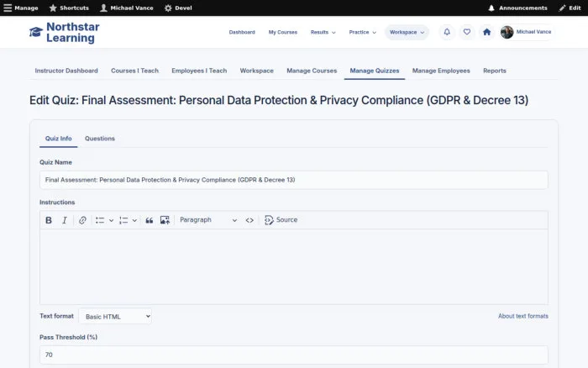588x368 pixels.
Task: Upload an image into the editor
Action: coord(165,220)
